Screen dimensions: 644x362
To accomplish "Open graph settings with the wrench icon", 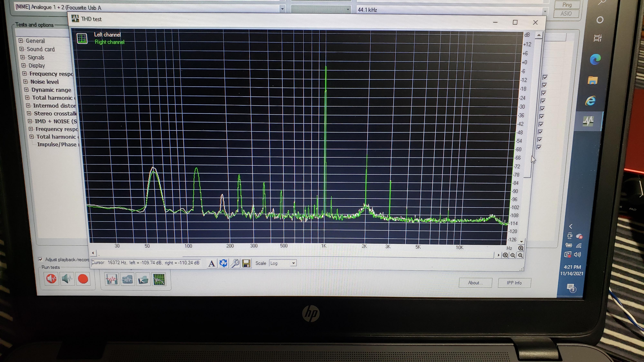I will [235, 263].
